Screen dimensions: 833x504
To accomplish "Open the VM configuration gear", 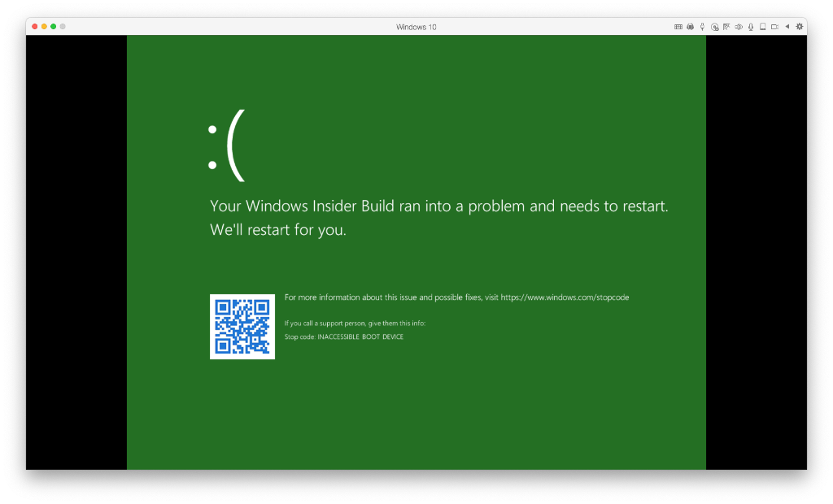I will (800, 27).
